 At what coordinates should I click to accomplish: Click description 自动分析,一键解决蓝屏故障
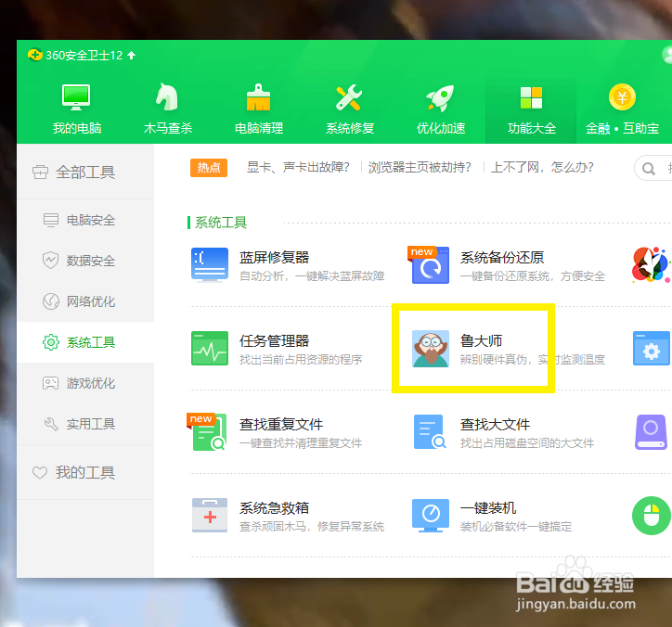coord(312,276)
